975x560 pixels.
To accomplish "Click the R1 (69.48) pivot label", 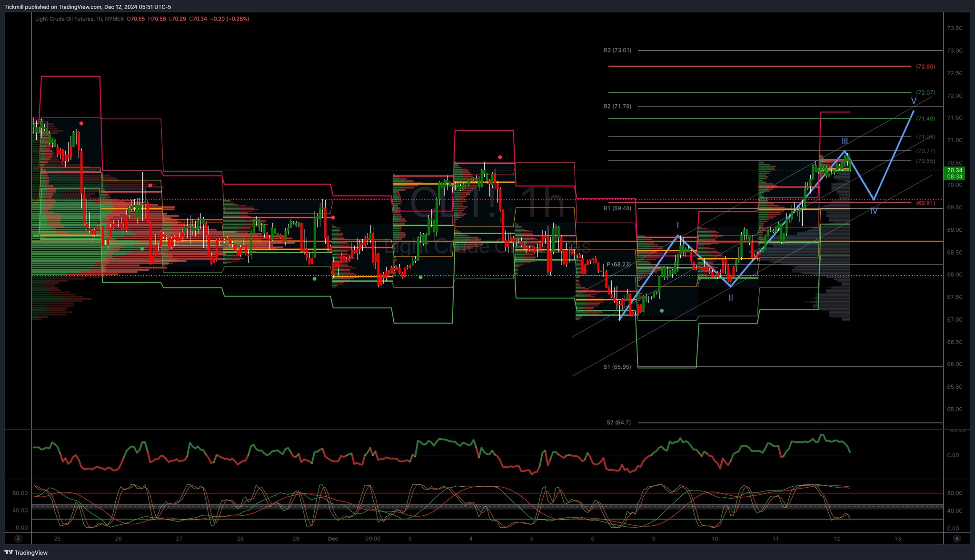I will (617, 208).
